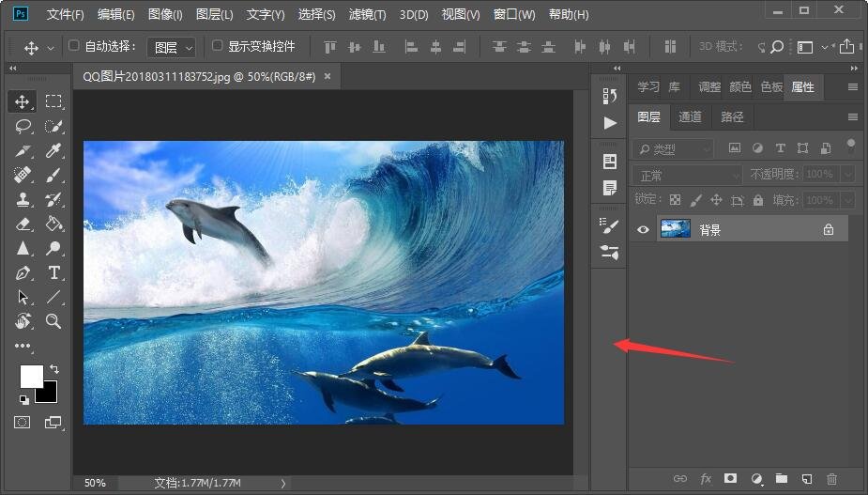868x495 pixels.
Task: Enable 自动选择 checkbox
Action: click(x=73, y=45)
